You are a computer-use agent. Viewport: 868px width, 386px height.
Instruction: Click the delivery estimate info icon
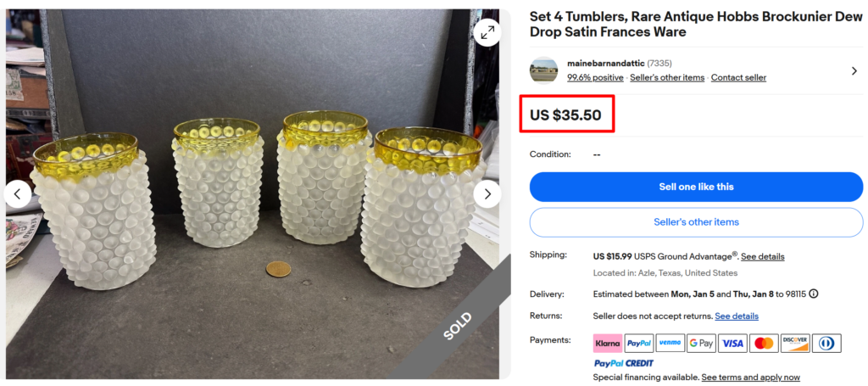(x=814, y=294)
